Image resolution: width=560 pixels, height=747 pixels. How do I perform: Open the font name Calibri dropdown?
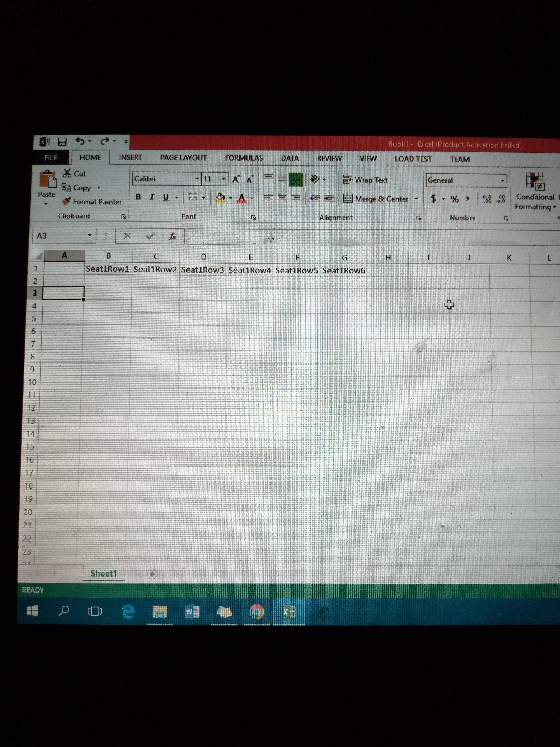(197, 179)
